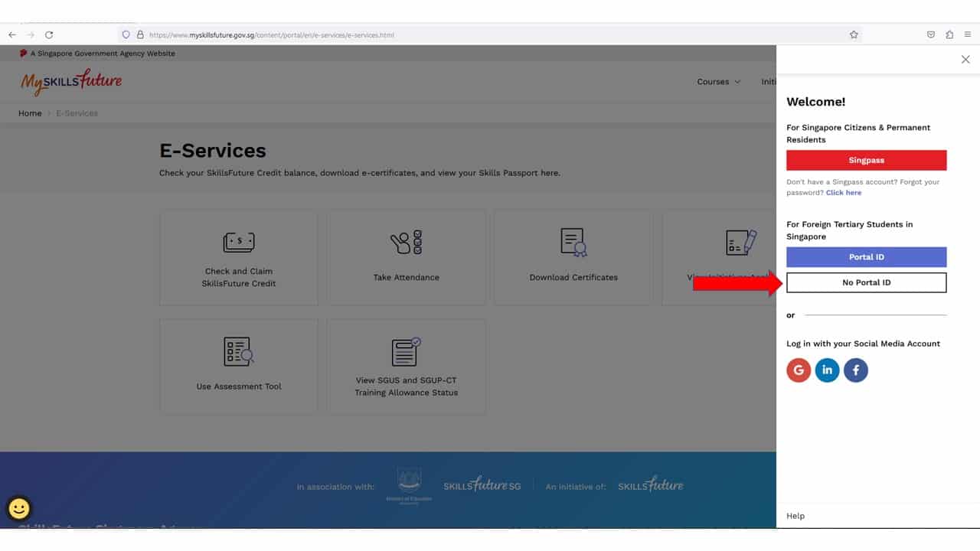Screen dimensions: 980x551
Task: Click the SkillsFuture SG footer logo
Action: [482, 485]
